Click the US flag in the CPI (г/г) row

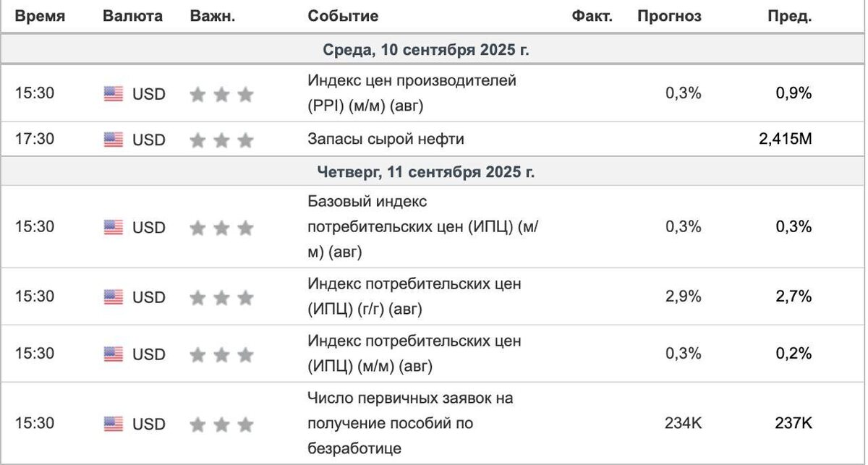(x=114, y=297)
